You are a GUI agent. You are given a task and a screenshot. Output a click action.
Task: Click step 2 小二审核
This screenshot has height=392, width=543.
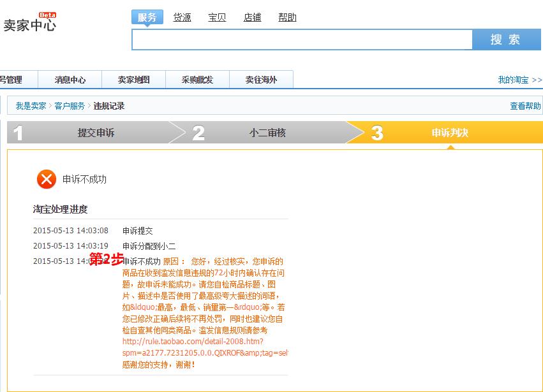click(267, 133)
